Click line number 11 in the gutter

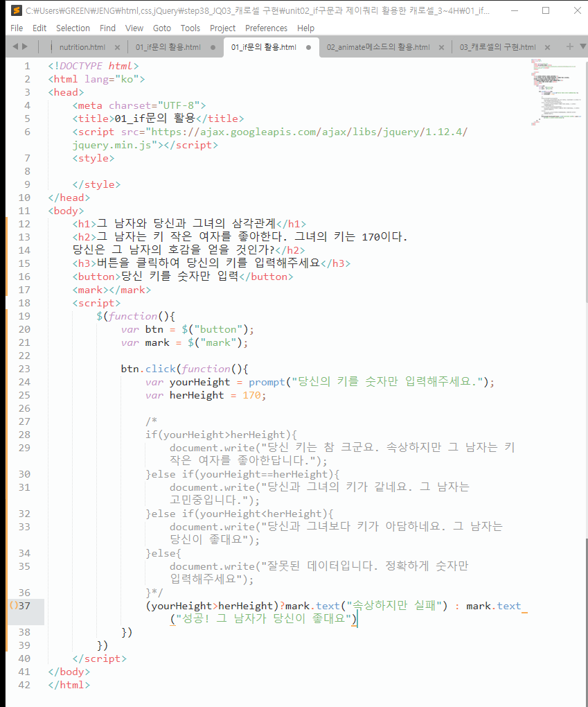(24, 211)
